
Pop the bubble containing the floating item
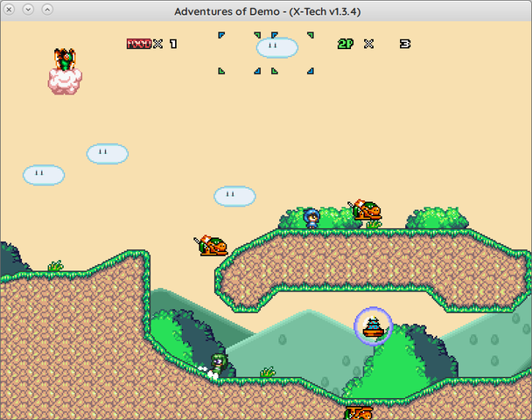[374, 327]
